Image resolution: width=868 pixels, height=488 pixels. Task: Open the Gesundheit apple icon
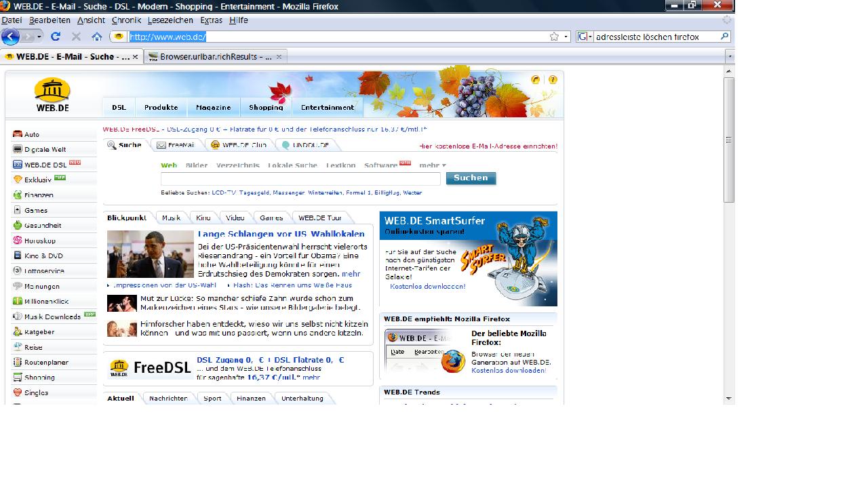pos(18,225)
